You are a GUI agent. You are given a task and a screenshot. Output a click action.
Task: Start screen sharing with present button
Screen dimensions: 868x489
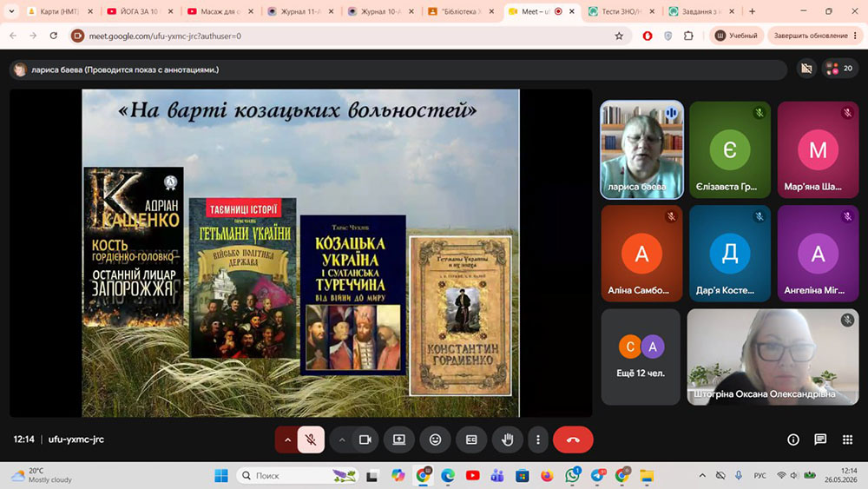399,439
